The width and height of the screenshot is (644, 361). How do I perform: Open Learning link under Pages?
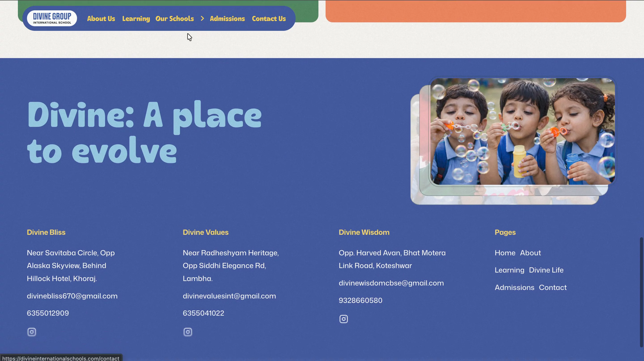509,270
